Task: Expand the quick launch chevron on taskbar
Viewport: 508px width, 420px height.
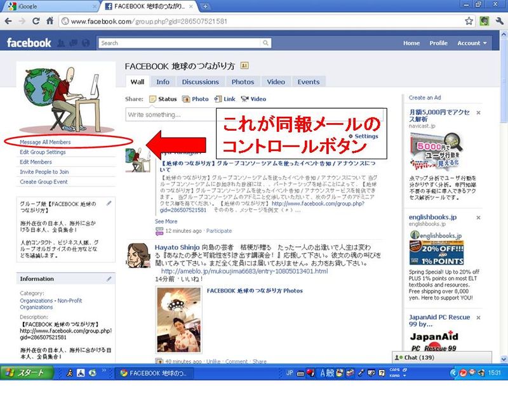Action: 104,370
